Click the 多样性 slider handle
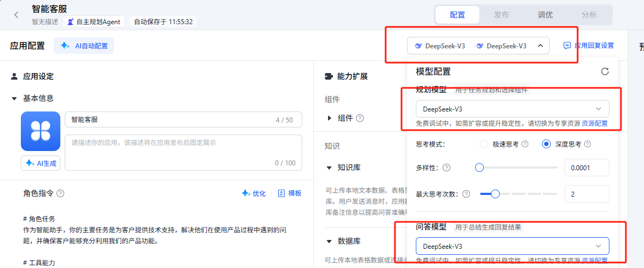644x268 pixels. [479, 168]
